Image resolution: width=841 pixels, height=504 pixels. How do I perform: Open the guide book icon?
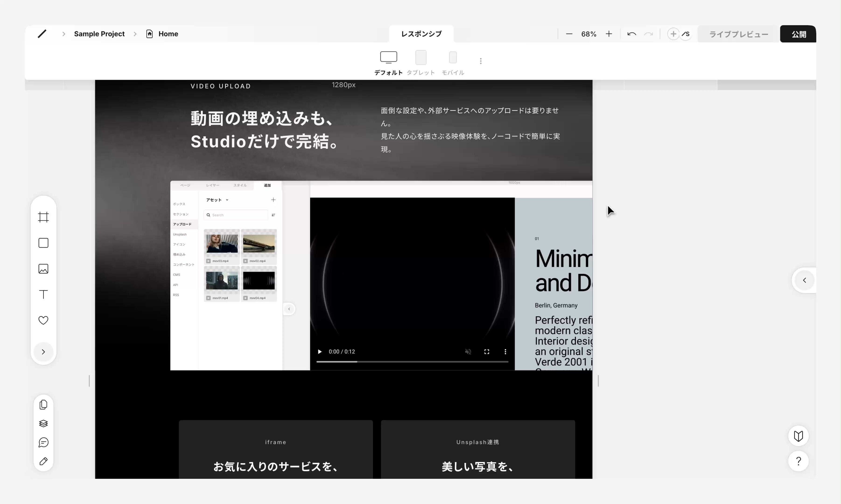click(x=798, y=436)
